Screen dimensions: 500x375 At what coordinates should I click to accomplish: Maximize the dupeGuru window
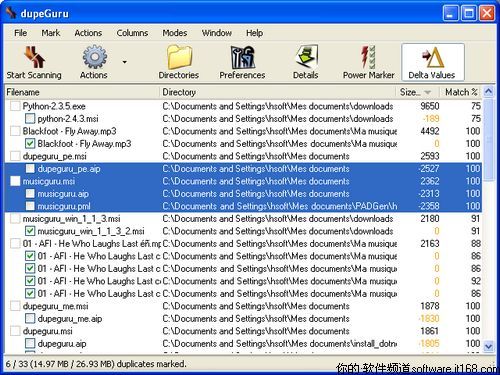tap(469, 14)
